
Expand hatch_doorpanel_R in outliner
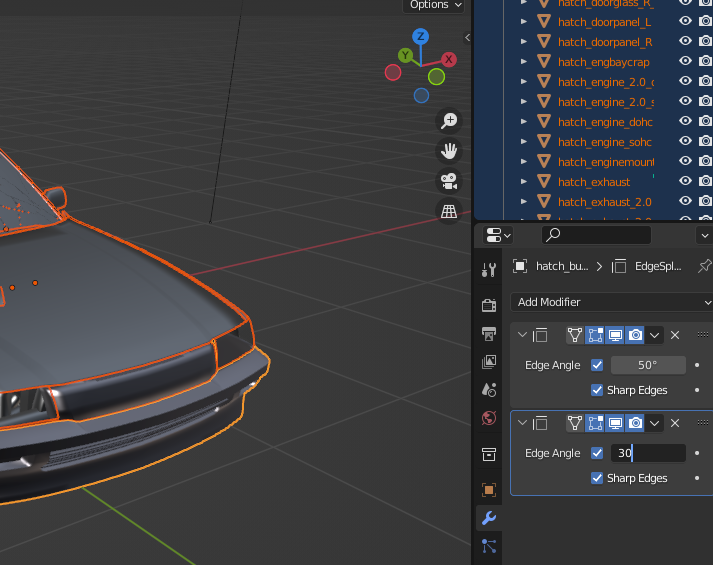[524, 41]
